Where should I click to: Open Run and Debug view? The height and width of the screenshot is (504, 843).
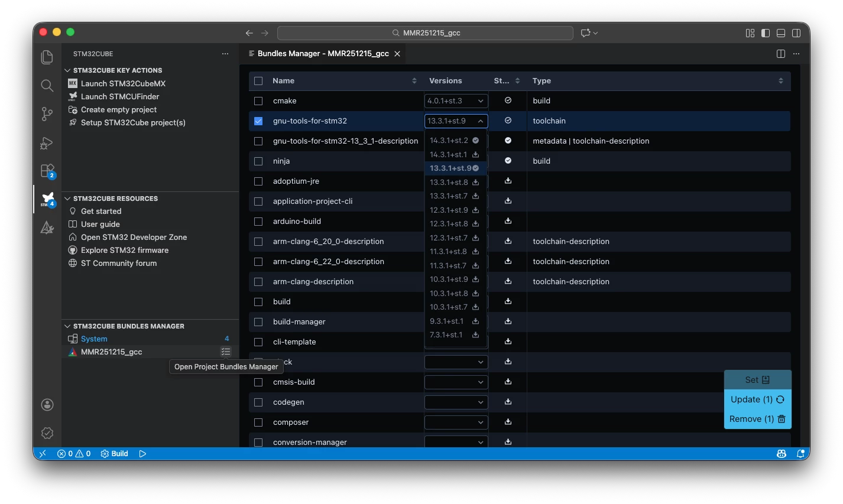(47, 142)
